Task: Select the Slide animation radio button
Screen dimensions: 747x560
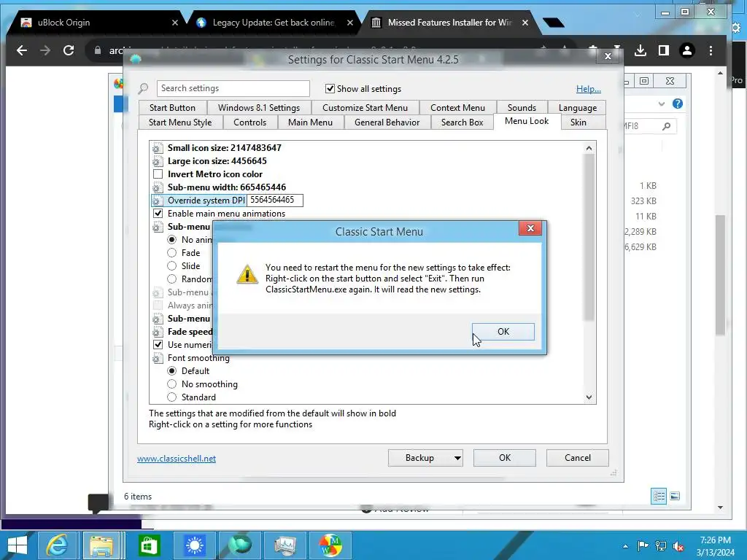Action: pyautogui.click(x=171, y=265)
